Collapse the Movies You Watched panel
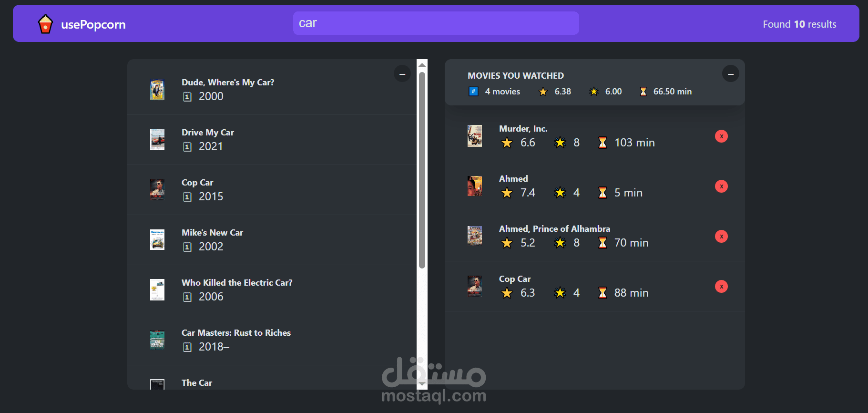This screenshot has width=868, height=413. click(x=731, y=74)
